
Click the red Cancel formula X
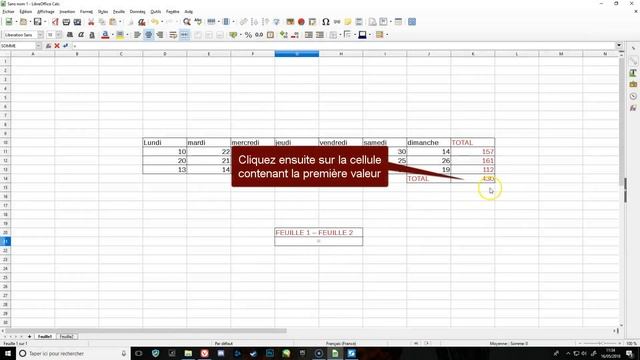pos(57,46)
